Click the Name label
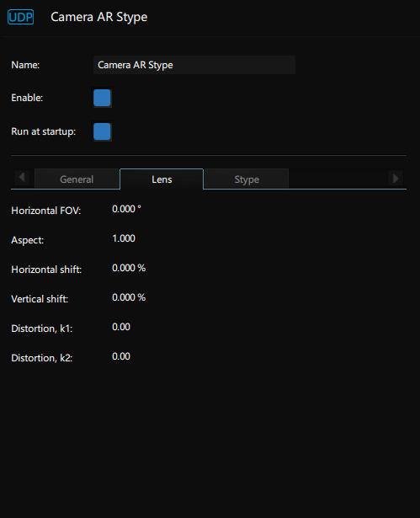 pos(25,65)
